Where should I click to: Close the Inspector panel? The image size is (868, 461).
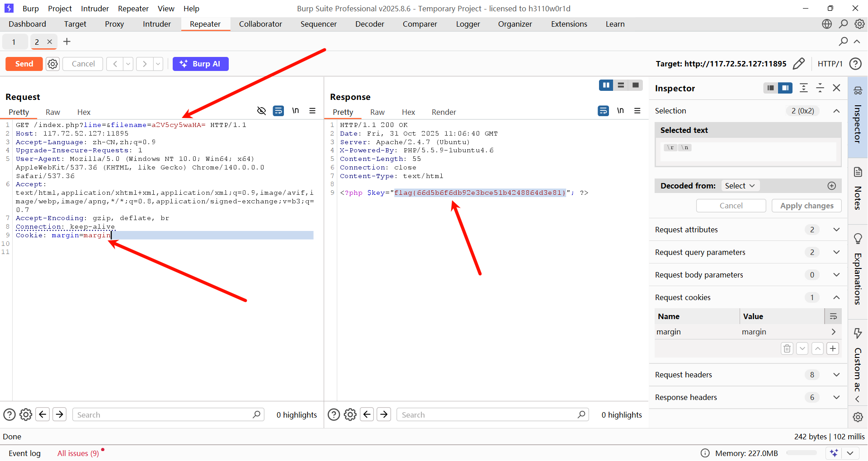(x=837, y=88)
